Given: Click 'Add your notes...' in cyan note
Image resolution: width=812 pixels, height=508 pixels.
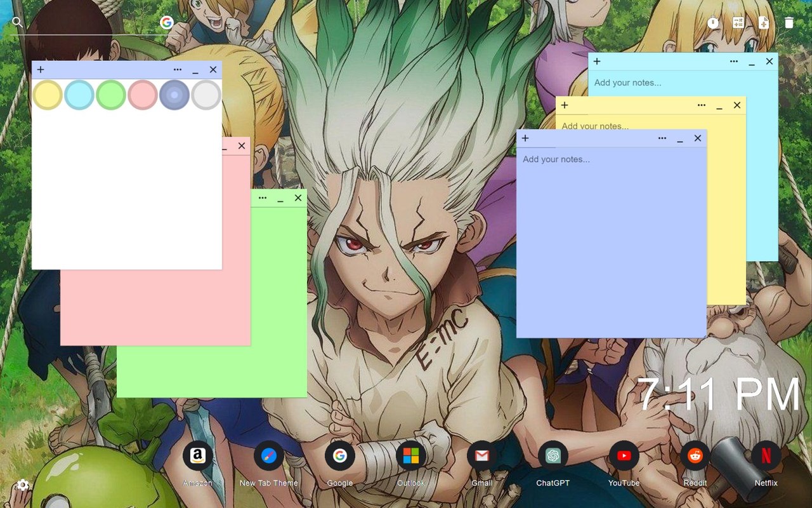Looking at the screenshot, I should (627, 83).
